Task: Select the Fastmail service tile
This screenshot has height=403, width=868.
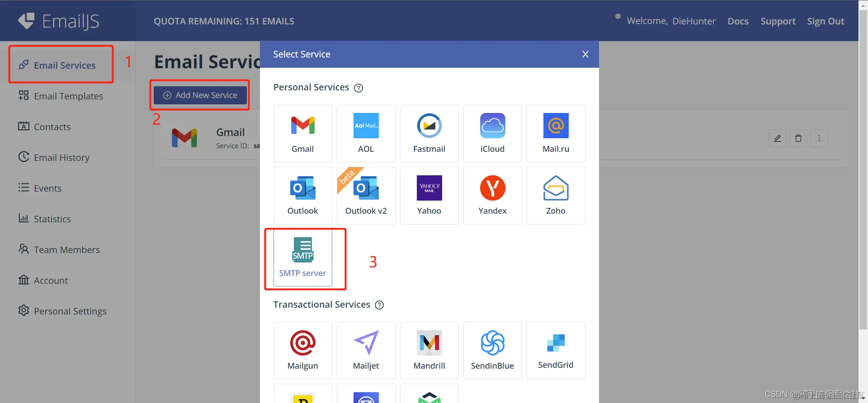Action: [x=429, y=133]
